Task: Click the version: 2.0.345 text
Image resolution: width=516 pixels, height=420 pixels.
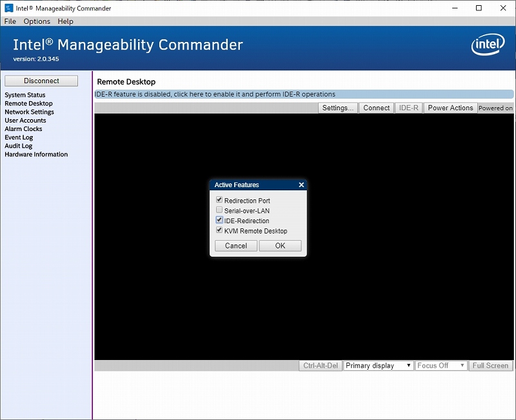Action: tap(36, 59)
